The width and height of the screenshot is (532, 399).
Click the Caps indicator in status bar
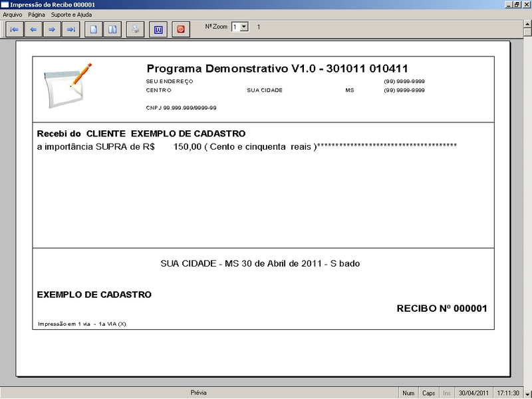click(x=428, y=393)
